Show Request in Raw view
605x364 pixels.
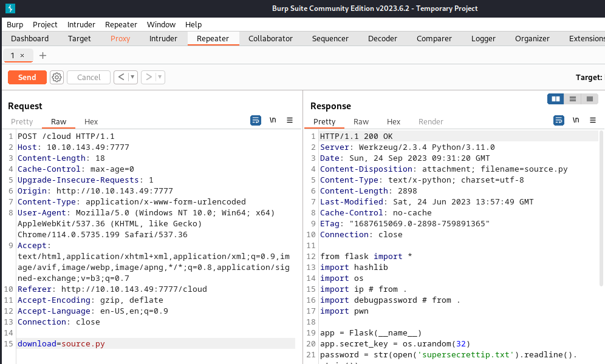pyautogui.click(x=59, y=122)
